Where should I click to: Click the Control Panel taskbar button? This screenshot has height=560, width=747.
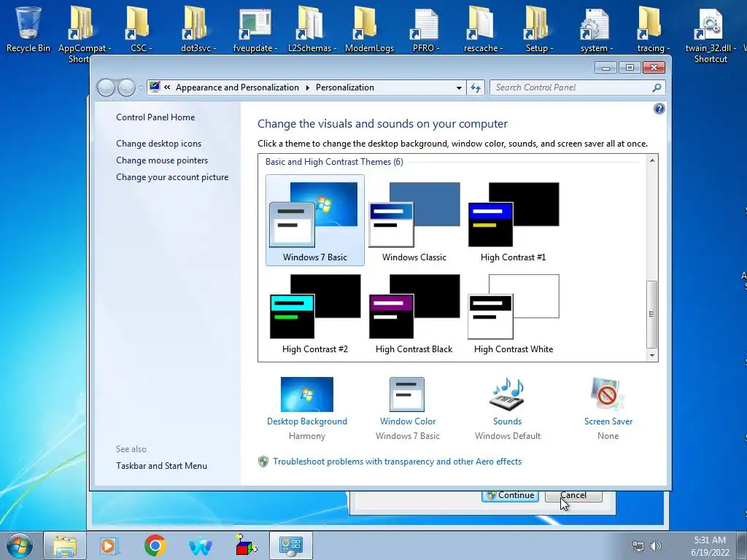(x=291, y=545)
